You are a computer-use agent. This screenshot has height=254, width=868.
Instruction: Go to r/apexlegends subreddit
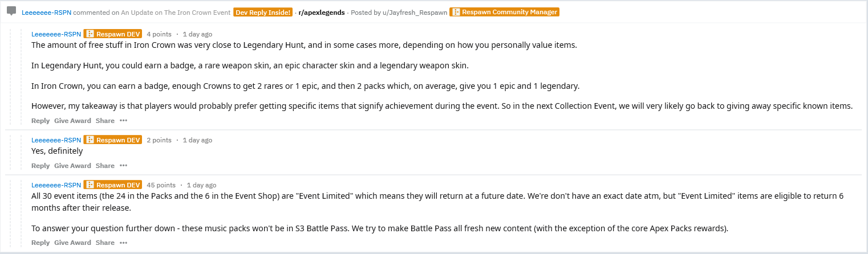pyautogui.click(x=322, y=13)
